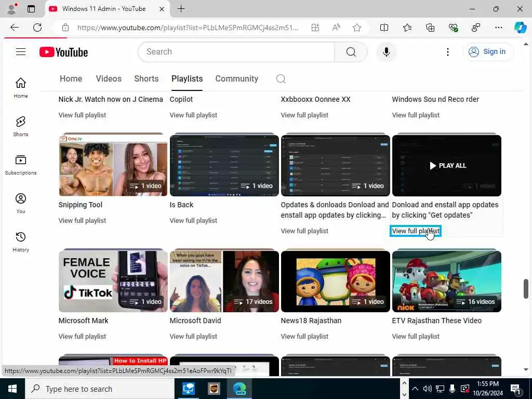Click the YouTube logo

tap(63, 52)
